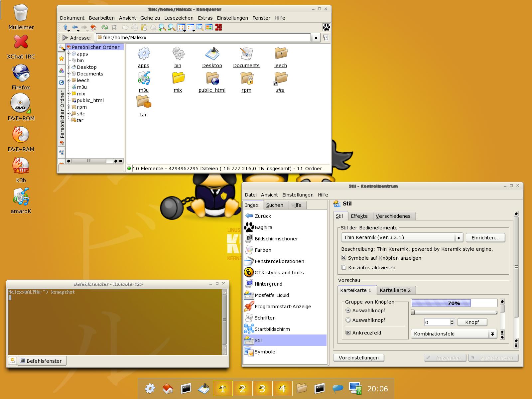Select the Icon View mode button
Viewport: 532px width, 399px height.
pos(181,27)
